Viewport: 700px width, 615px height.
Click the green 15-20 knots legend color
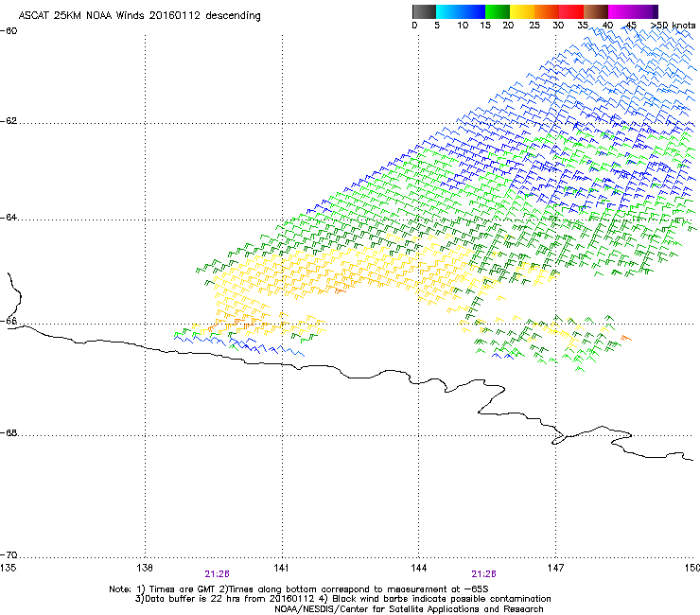tap(498, 11)
